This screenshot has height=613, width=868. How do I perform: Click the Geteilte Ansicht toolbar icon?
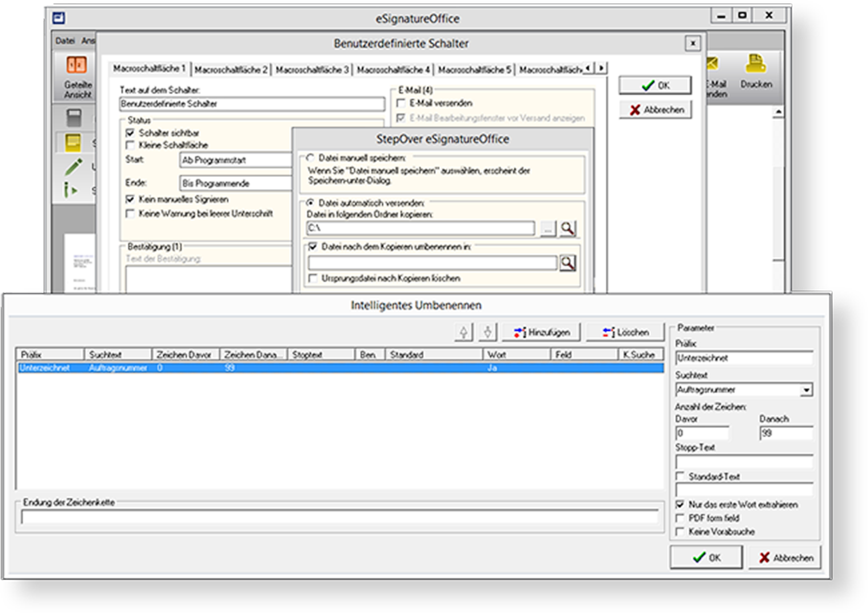pos(77,66)
